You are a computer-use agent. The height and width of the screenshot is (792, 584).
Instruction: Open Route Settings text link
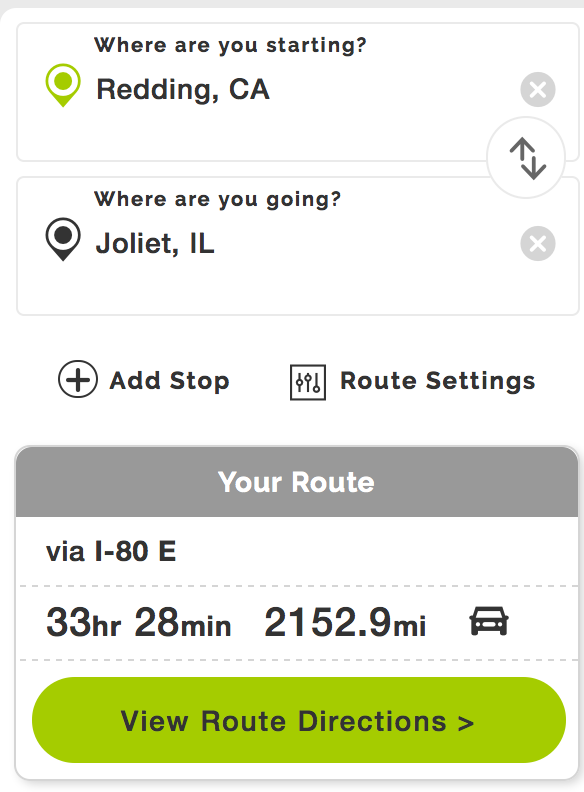tap(437, 381)
